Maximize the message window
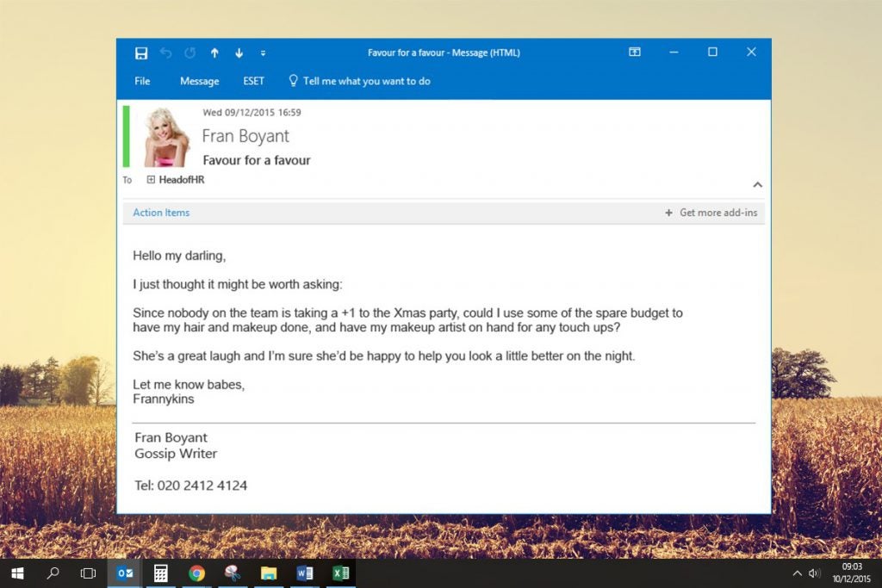 point(712,52)
